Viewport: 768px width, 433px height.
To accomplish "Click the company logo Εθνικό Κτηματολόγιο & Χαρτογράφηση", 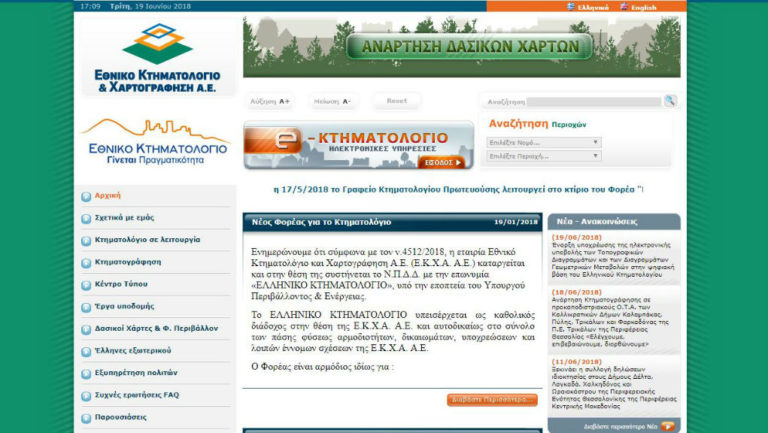I will coord(157,58).
